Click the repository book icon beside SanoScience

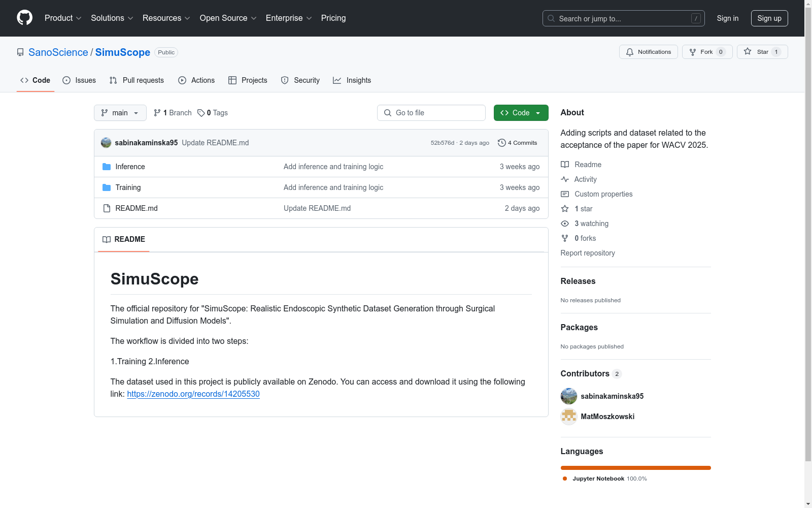pos(20,52)
